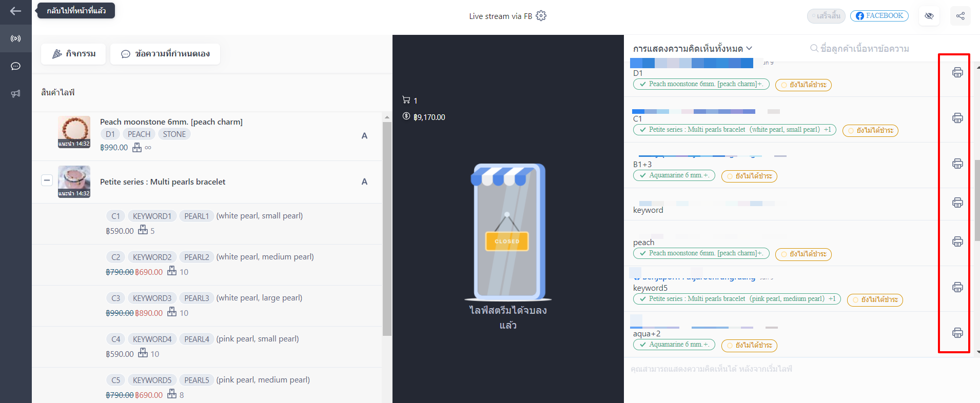Click printer icon beside aqua+2 comment

coord(957,333)
